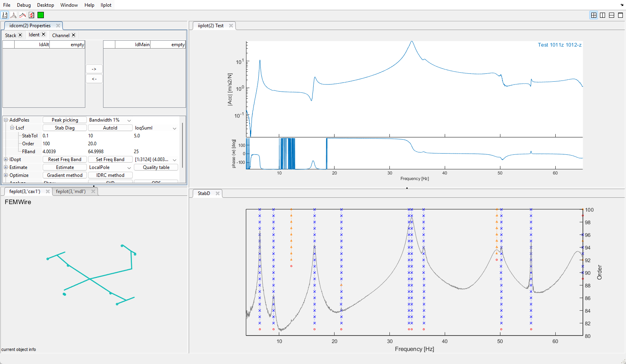Expand the IDopt tree node

point(6,159)
